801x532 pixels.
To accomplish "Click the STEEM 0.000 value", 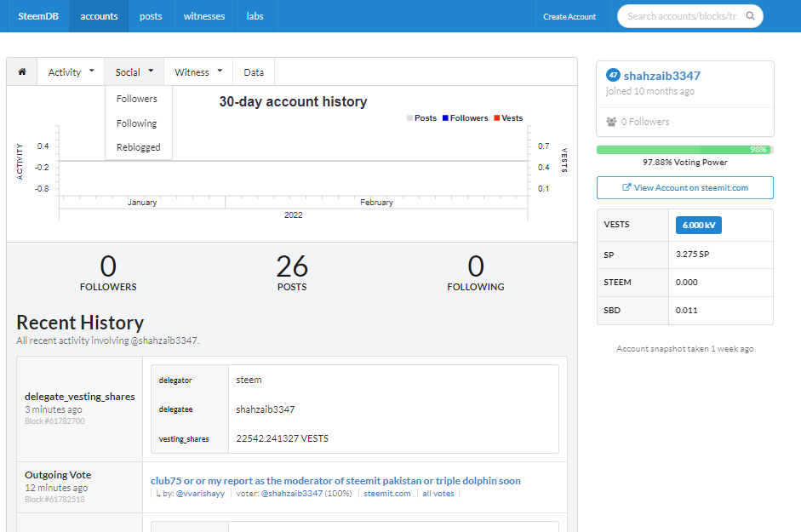I will point(687,282).
